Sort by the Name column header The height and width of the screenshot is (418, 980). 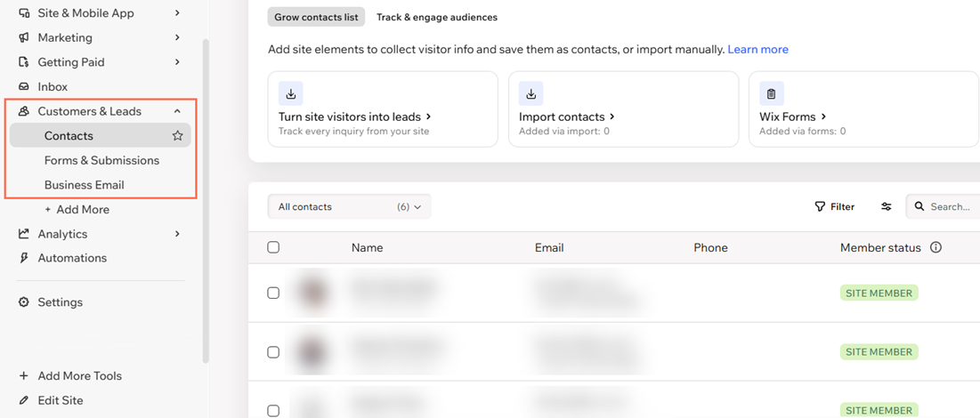pyautogui.click(x=368, y=247)
